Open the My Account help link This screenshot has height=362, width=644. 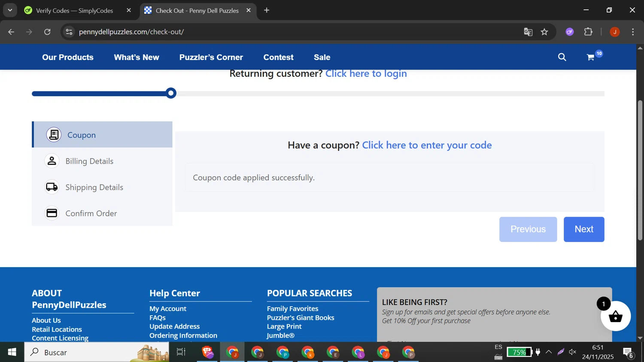[x=168, y=308]
